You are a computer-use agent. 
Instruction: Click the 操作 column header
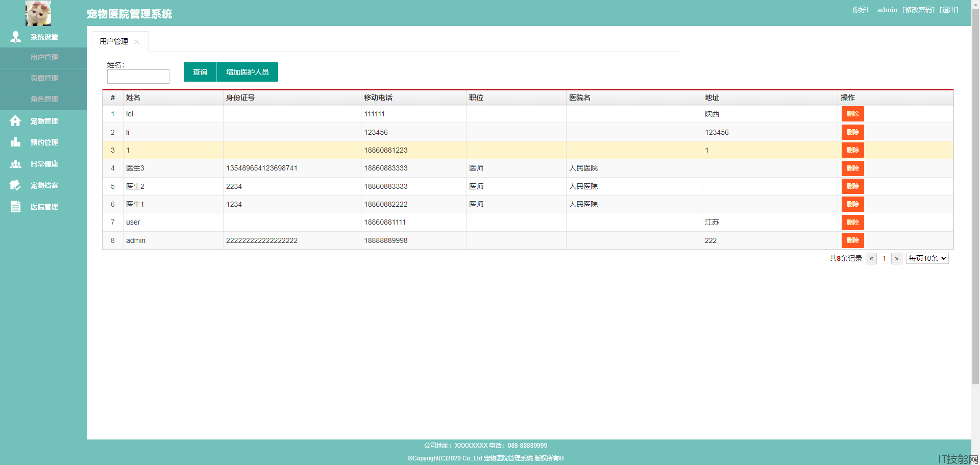click(895, 97)
